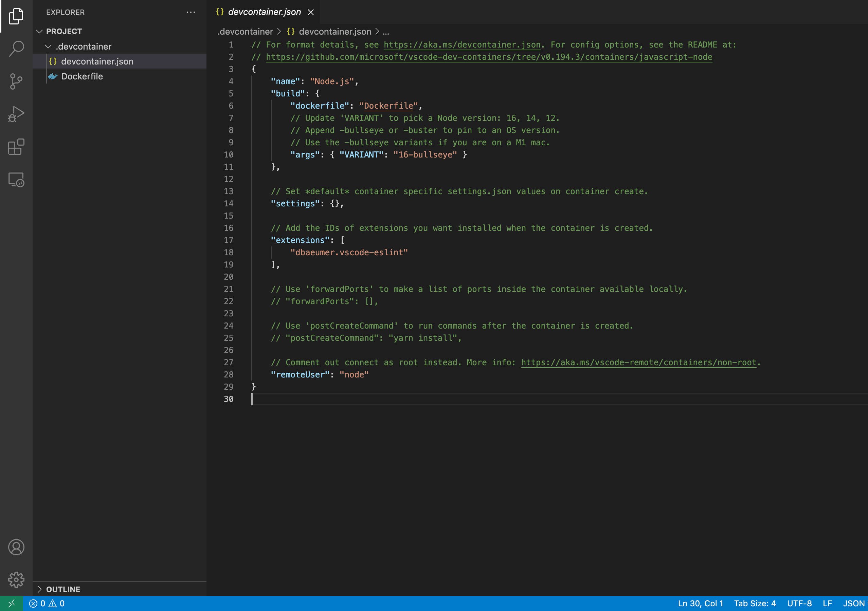Open Explorer views and more actions menu
The image size is (868, 611).
pos(191,12)
